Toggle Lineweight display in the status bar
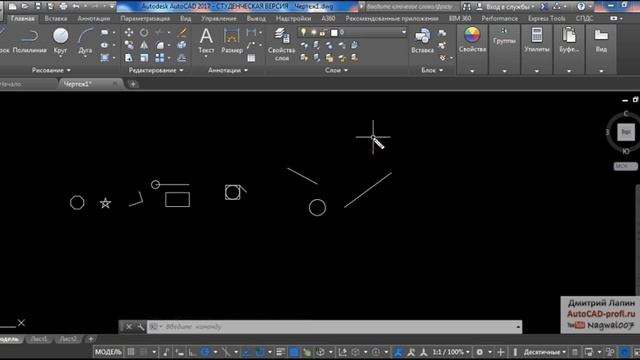The height and width of the screenshot is (360, 640). (280, 352)
